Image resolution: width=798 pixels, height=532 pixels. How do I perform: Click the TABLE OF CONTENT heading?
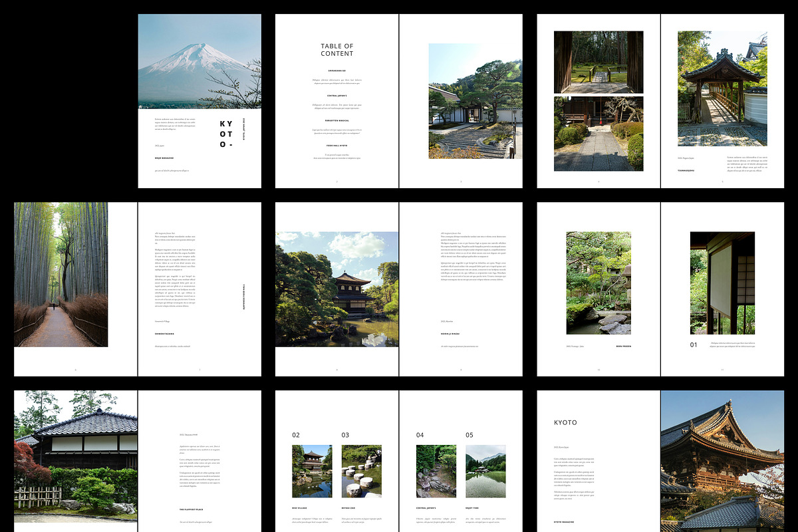(337, 50)
